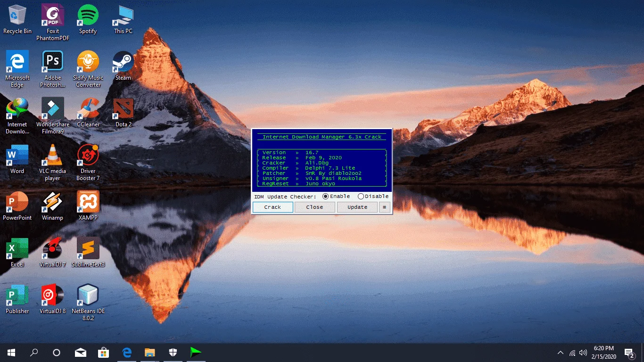Click the Crack button
Screen dimensions: 644x362
pos(272,207)
